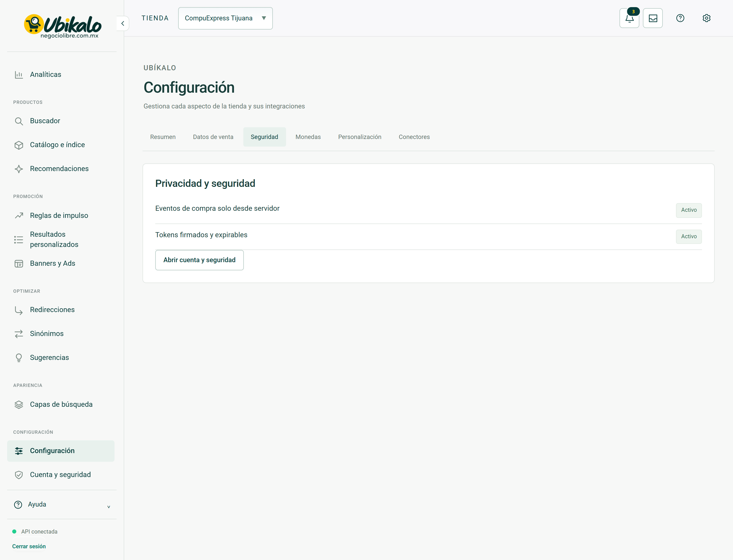
Task: Click the API conectada status text
Action: pyautogui.click(x=39, y=532)
